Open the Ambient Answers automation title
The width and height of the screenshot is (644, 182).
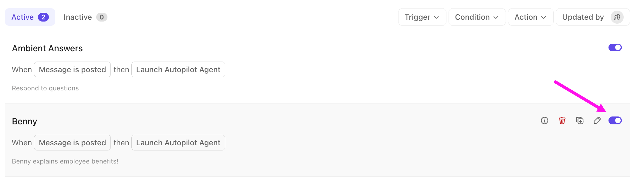(47, 48)
